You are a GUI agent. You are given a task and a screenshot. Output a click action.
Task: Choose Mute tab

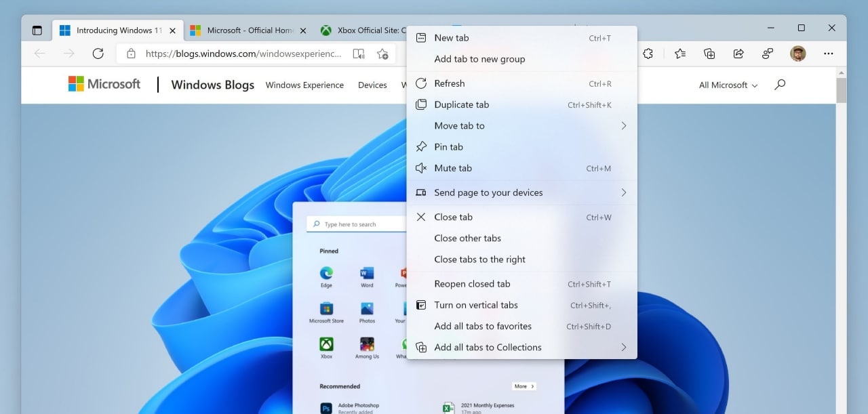coord(521,168)
